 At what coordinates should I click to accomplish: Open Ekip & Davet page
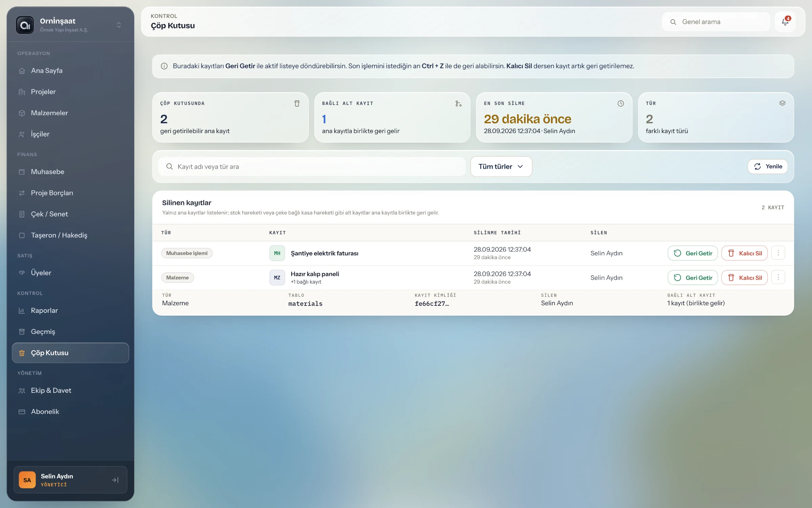click(70, 390)
